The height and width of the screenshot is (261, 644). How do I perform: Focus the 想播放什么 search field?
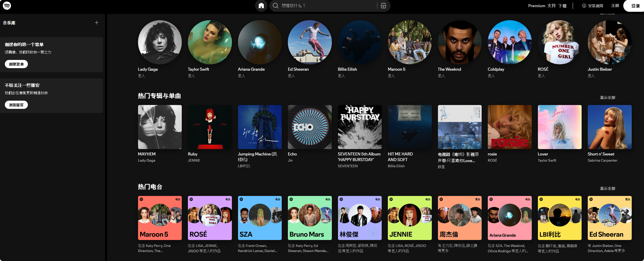coord(327,6)
